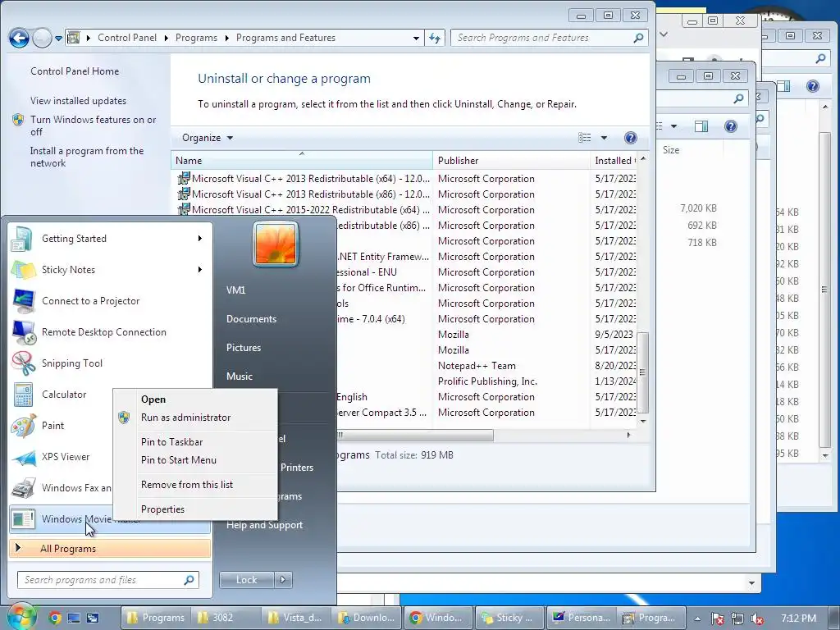The height and width of the screenshot is (630, 840).
Task: Switch to the Sticky Notes taskbar button
Action: (509, 618)
